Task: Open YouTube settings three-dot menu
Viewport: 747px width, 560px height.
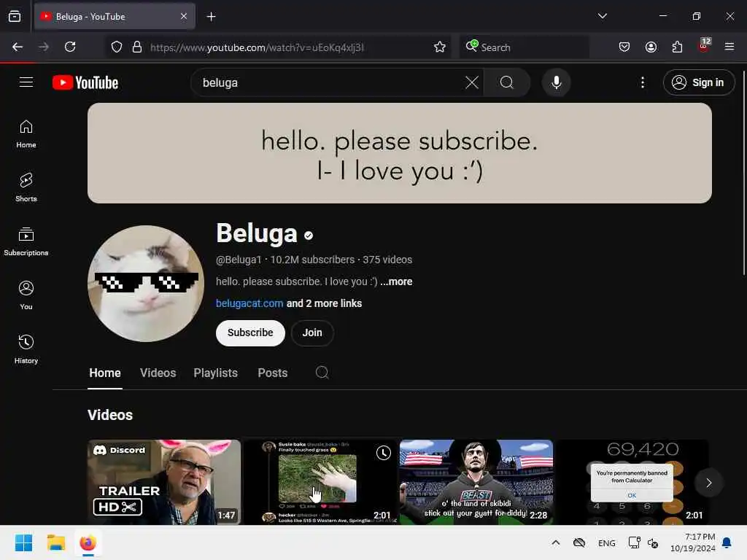Action: tap(643, 82)
